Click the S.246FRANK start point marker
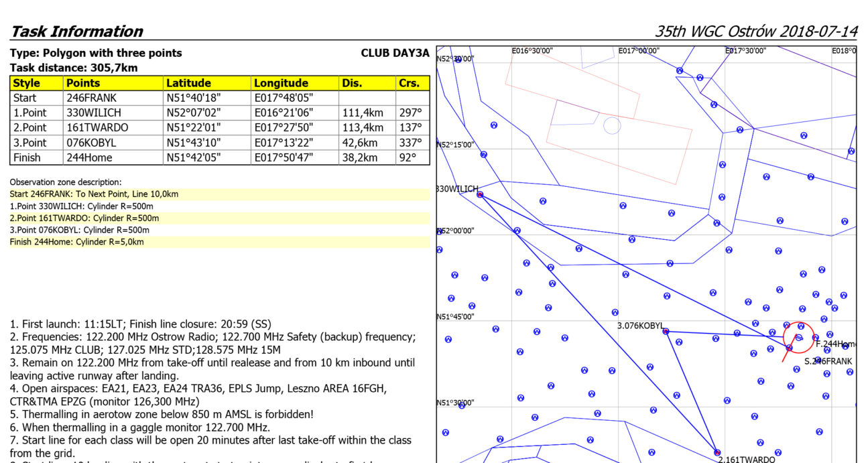Viewport: 868px width, 463px height. (x=789, y=348)
